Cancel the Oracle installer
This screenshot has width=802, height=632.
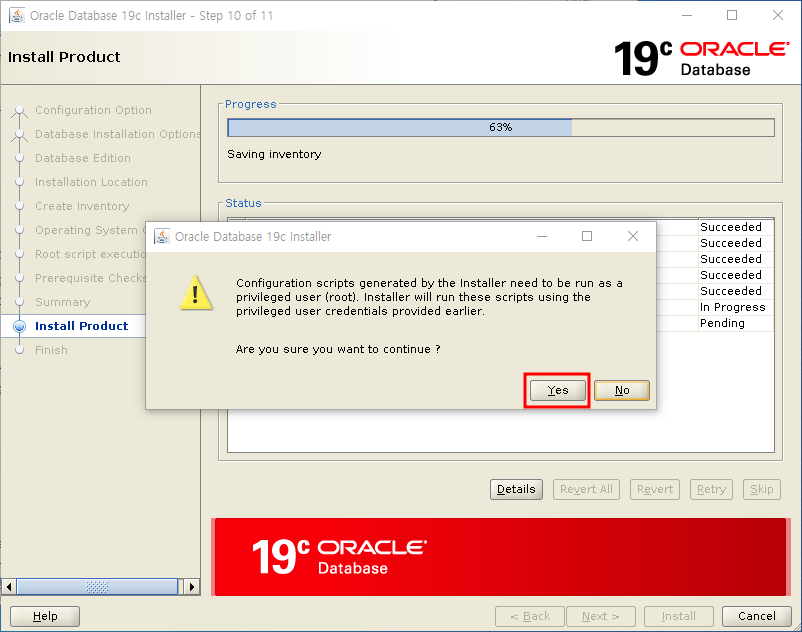pos(756,616)
